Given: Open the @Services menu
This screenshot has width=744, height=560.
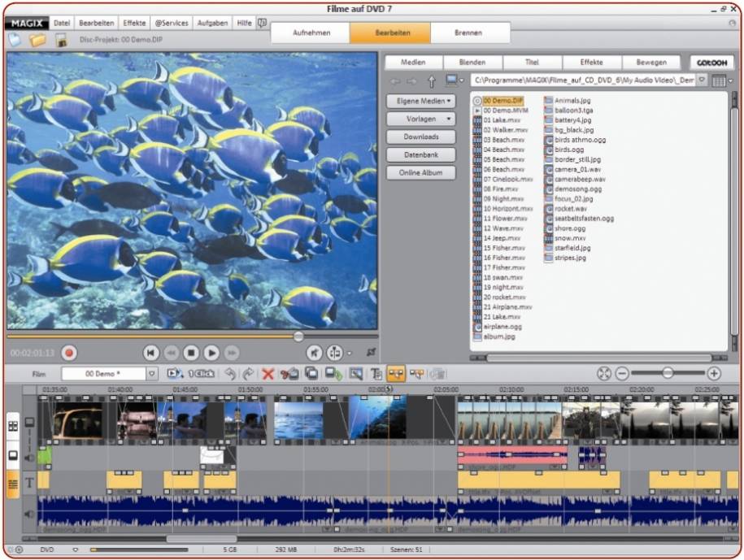Looking at the screenshot, I should tap(172, 23).
